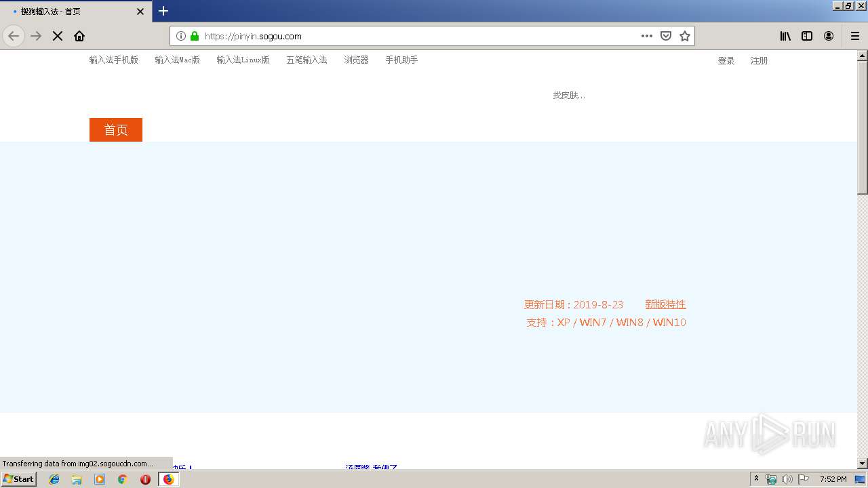Open the media player taskbar icon
This screenshot has width=868, height=488.
point(100,479)
